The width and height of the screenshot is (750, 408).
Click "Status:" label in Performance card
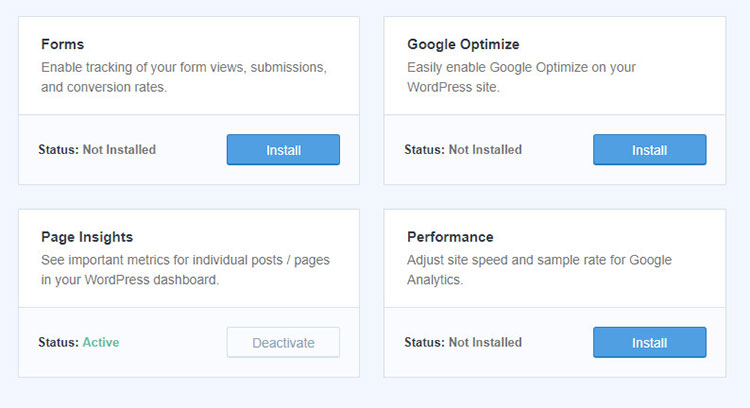[424, 343]
